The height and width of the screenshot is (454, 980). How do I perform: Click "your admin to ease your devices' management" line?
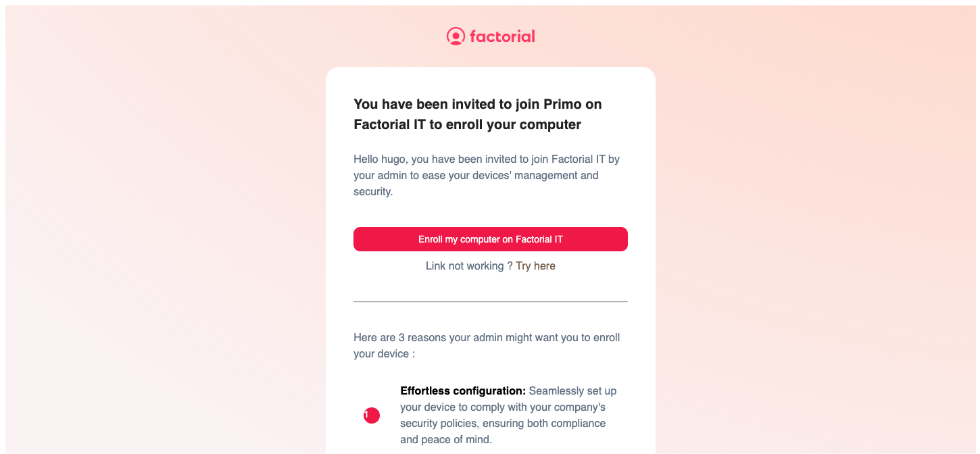(476, 176)
